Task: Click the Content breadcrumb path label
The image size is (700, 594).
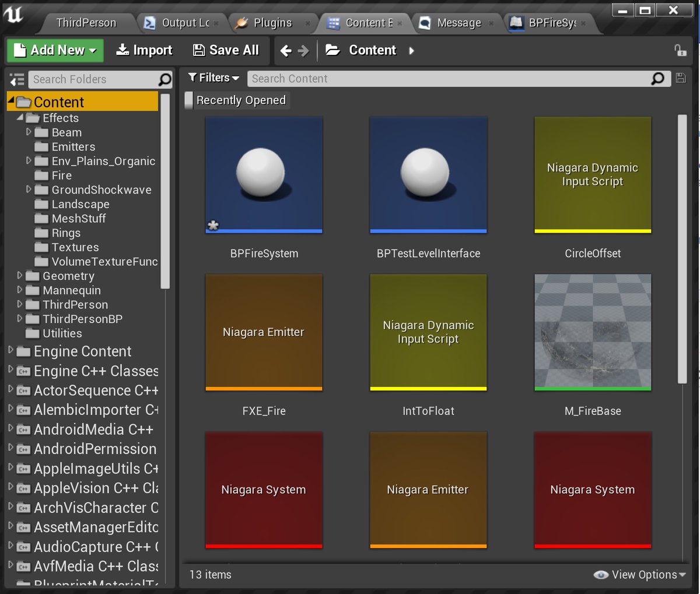Action: [372, 50]
